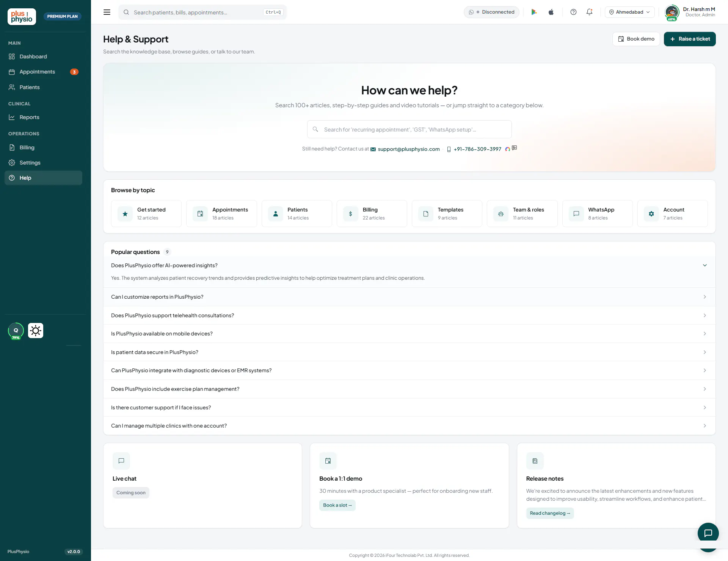The width and height of the screenshot is (728, 561).
Task: Click the Book a 1:1 demo calendar icon
Action: coord(328,461)
